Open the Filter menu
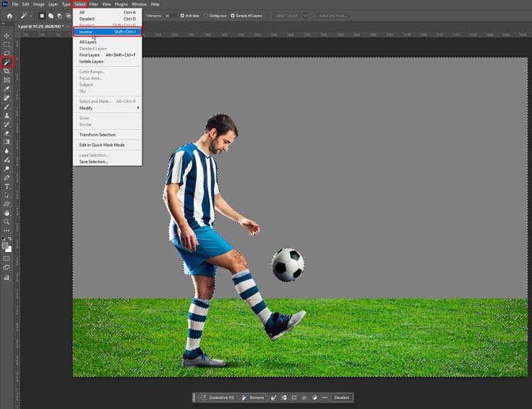Viewport: 532px width, 409px height. pos(94,4)
